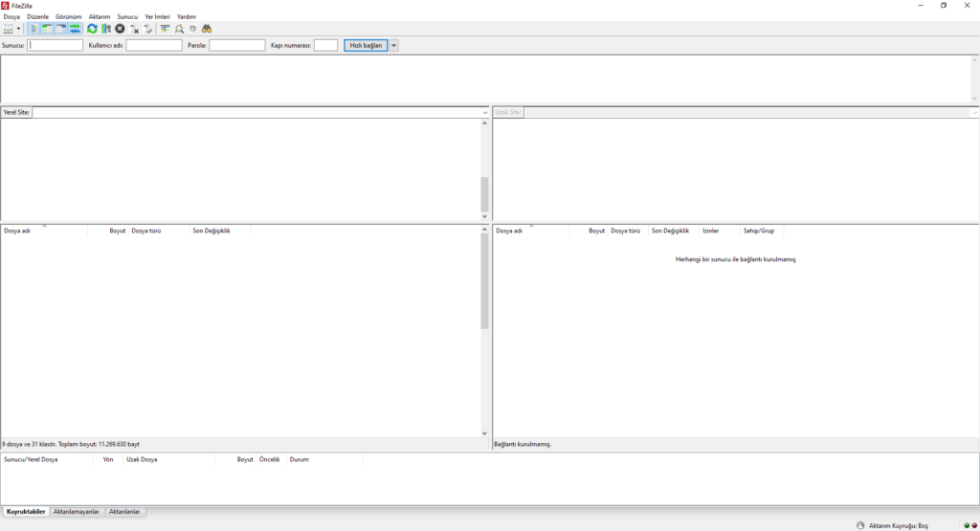This screenshot has width=980, height=531.
Task: Expand the Hızlı bağlan history dropdown arrow
Action: click(394, 45)
